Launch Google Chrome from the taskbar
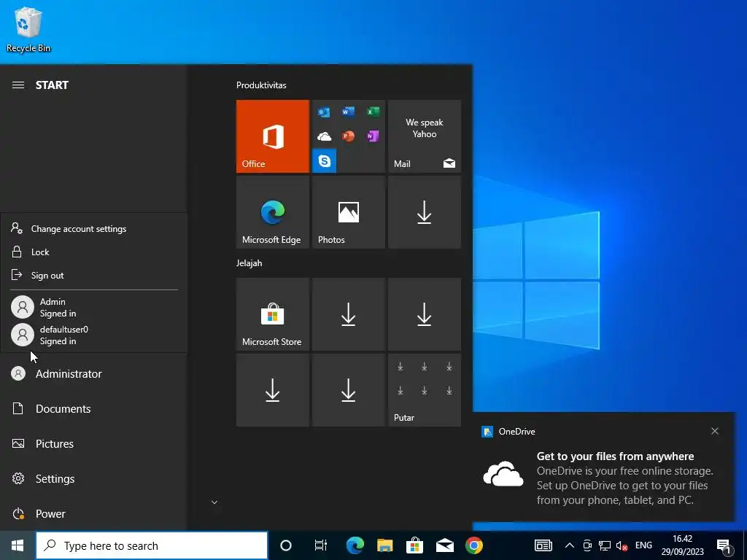Image resolution: width=747 pixels, height=560 pixels. [474, 545]
